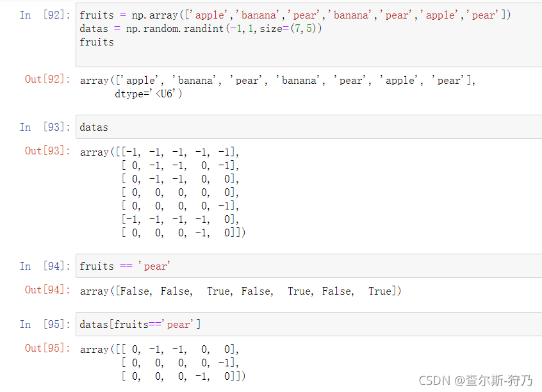Click the In [92] prompt label
This screenshot has width=542, height=392.
(45, 15)
